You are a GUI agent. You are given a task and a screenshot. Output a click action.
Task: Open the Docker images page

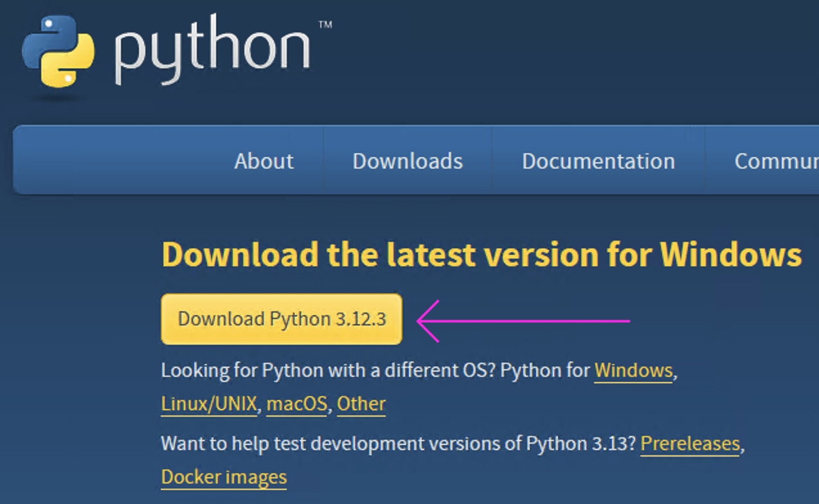(223, 477)
